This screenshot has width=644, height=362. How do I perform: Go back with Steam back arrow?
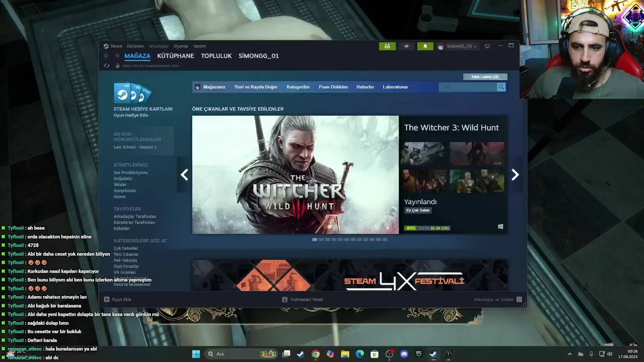[106, 56]
